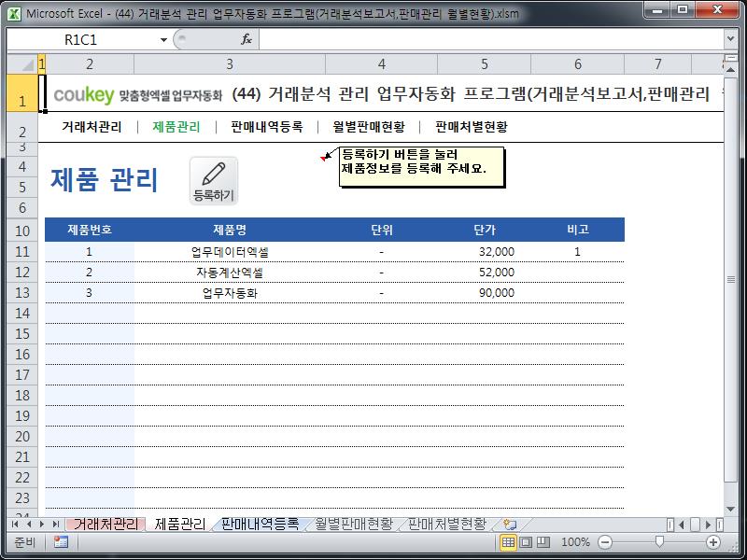Click the 제품번호 column header cell

pyautogui.click(x=90, y=230)
